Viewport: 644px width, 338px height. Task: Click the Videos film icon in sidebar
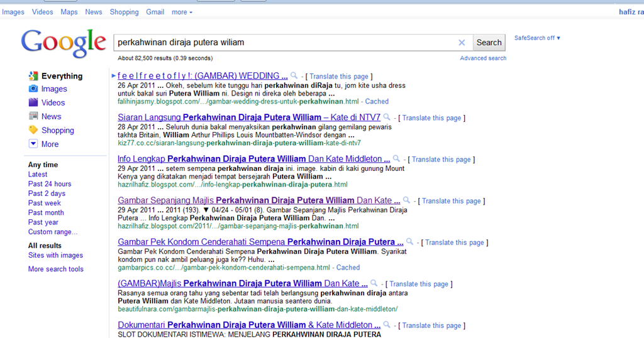(x=33, y=102)
